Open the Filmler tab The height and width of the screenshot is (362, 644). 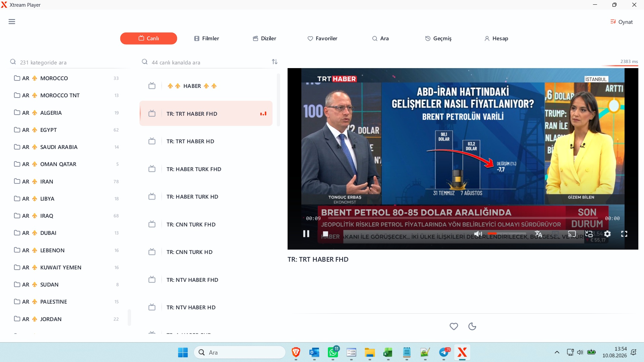pos(207,38)
